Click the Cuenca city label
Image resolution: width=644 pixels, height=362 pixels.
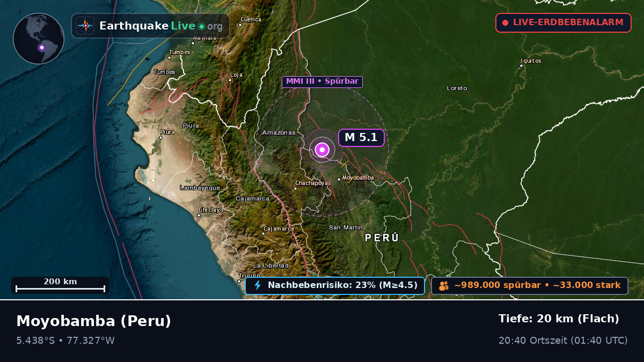pyautogui.click(x=251, y=19)
